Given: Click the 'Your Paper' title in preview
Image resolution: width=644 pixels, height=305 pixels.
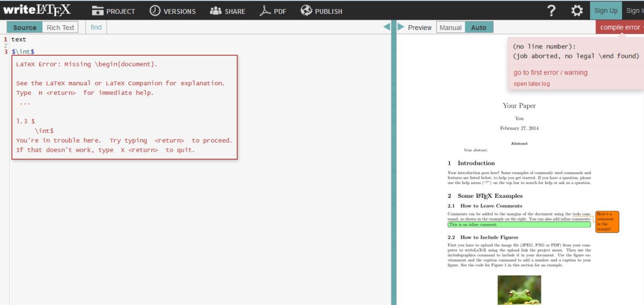Looking at the screenshot, I should (x=519, y=106).
